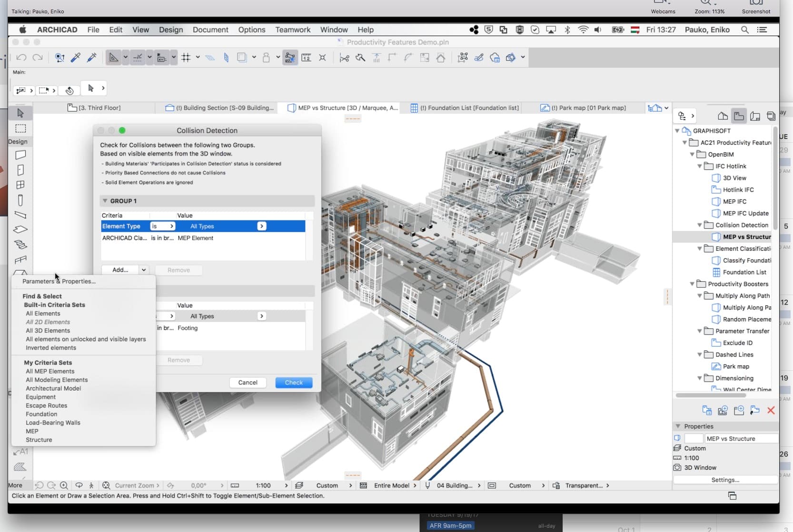Select the Window tool

click(x=20, y=185)
